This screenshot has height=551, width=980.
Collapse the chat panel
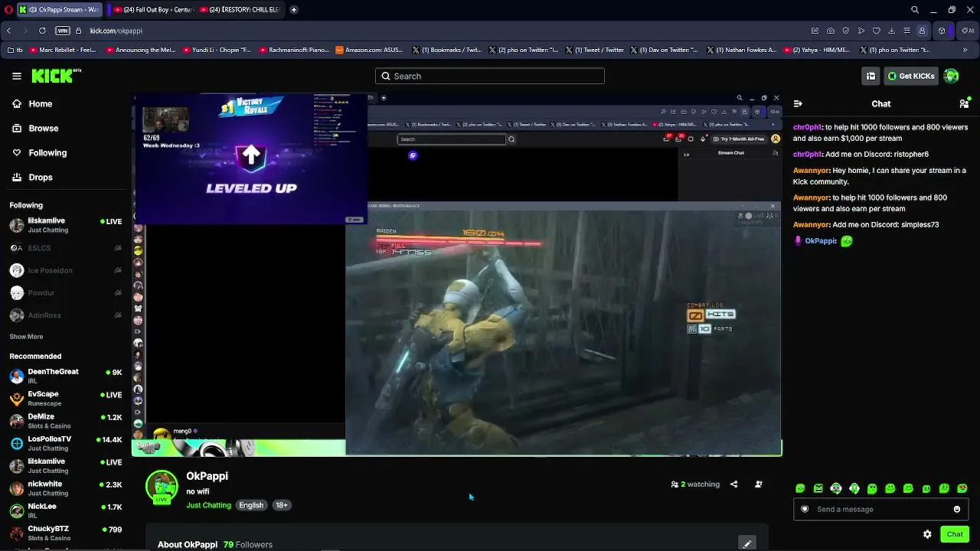[x=798, y=104]
